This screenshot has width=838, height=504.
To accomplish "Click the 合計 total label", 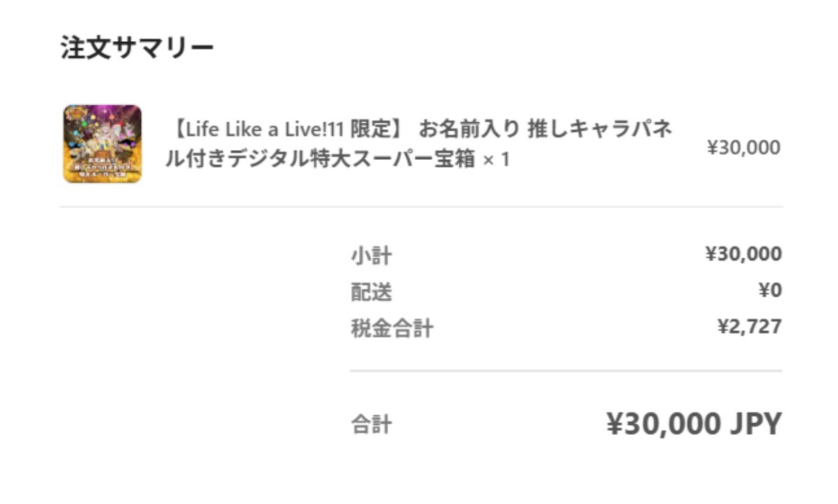I will click(371, 424).
